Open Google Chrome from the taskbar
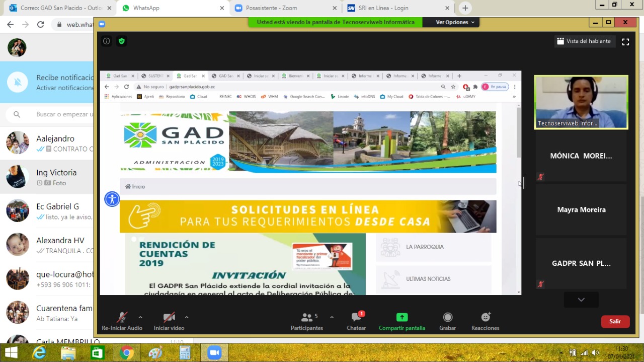The width and height of the screenshot is (644, 362). (x=126, y=353)
